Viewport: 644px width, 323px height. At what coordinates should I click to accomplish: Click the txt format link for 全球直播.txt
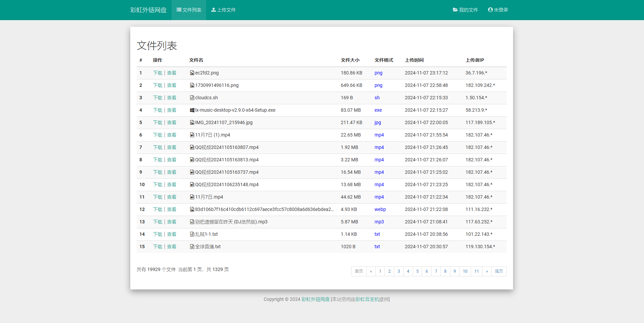[x=377, y=247]
